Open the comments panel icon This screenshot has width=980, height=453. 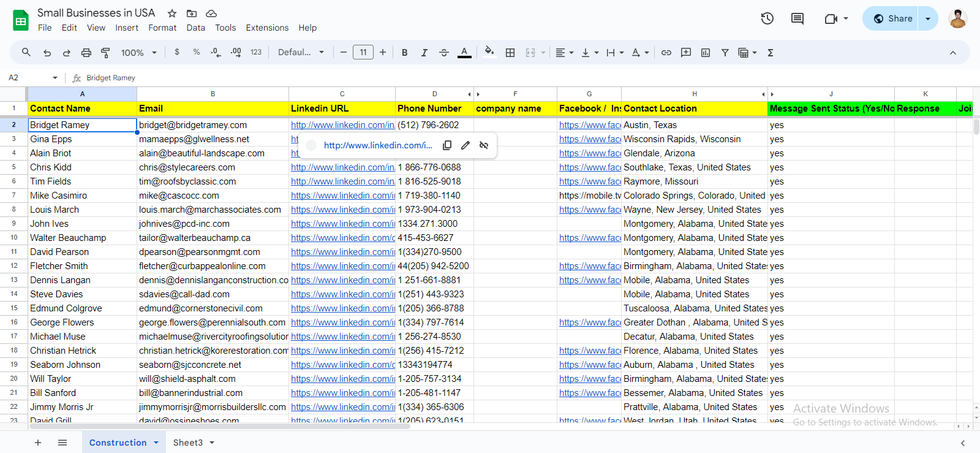[797, 18]
